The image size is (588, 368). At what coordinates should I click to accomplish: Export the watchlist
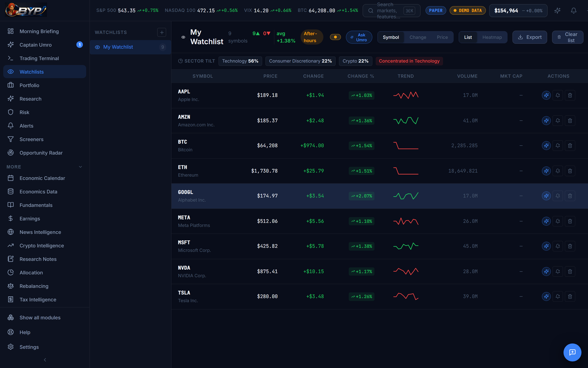(x=530, y=37)
